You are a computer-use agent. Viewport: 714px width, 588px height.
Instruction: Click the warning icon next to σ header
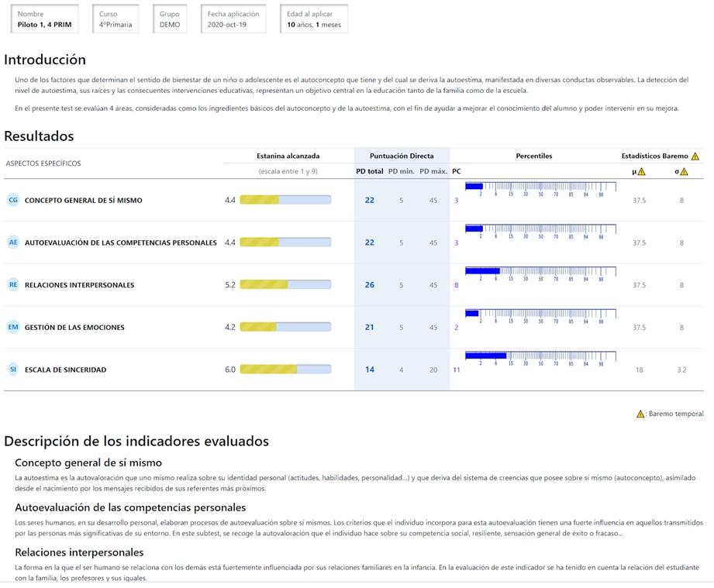point(684,171)
